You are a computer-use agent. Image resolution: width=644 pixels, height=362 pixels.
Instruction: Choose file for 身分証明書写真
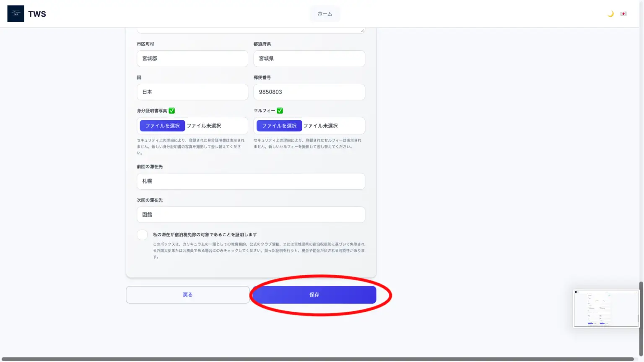coord(162,126)
